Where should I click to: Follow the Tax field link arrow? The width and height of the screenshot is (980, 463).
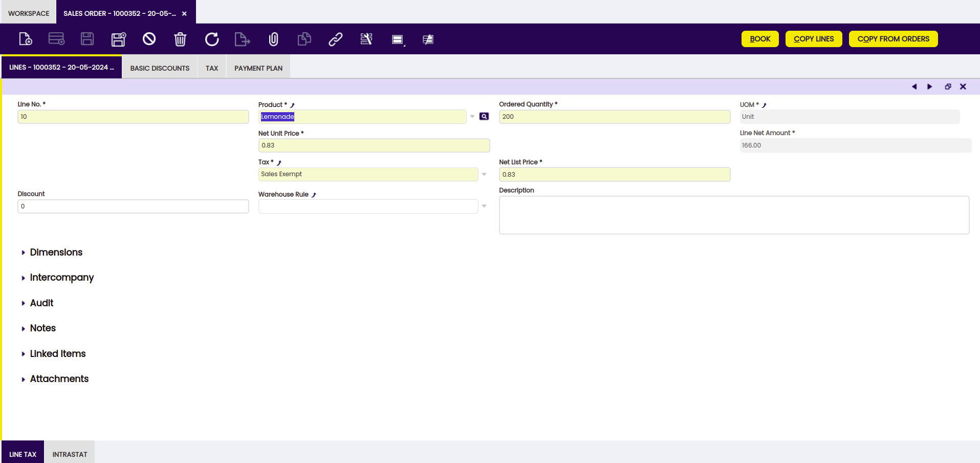[279, 162]
